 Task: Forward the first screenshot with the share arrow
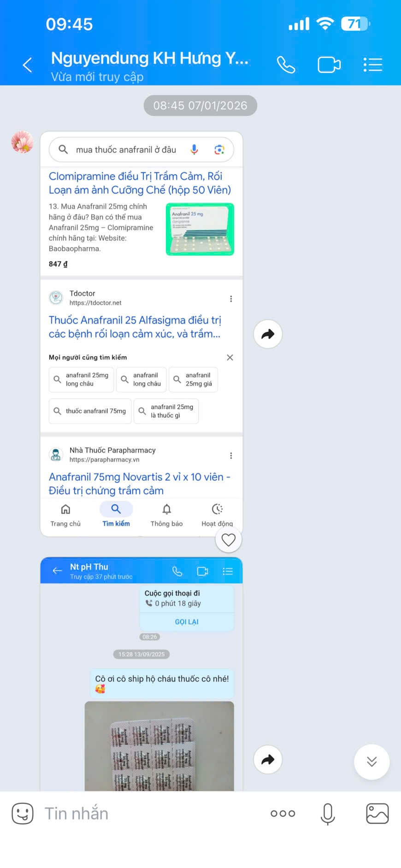268,334
